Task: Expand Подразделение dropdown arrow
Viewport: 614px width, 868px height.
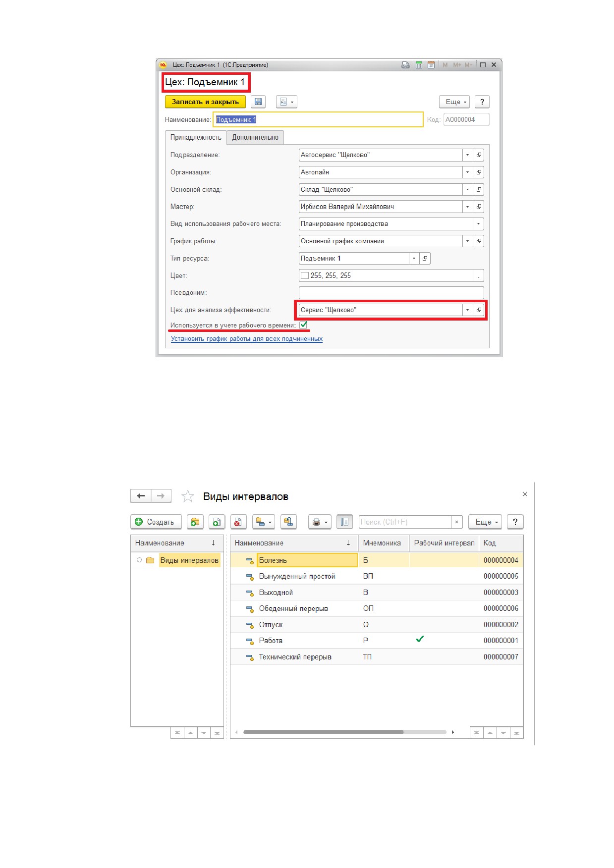Action: point(467,155)
